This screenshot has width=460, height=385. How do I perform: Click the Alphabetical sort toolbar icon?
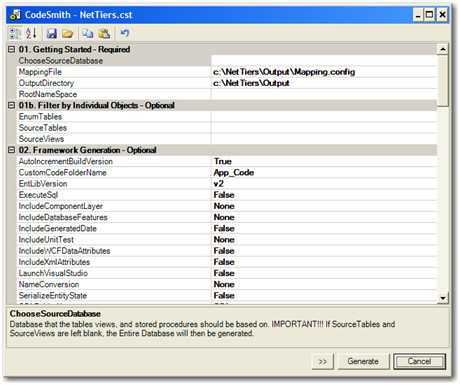tap(31, 33)
